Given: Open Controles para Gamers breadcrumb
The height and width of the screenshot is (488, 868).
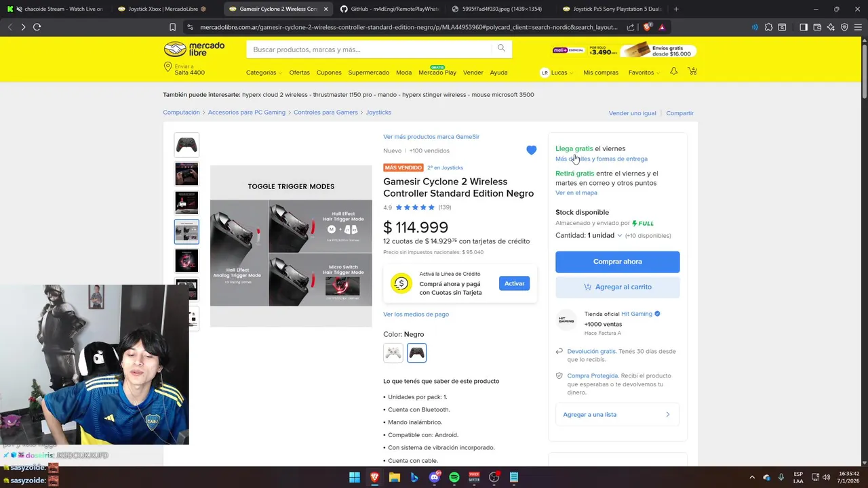Looking at the screenshot, I should click(325, 112).
